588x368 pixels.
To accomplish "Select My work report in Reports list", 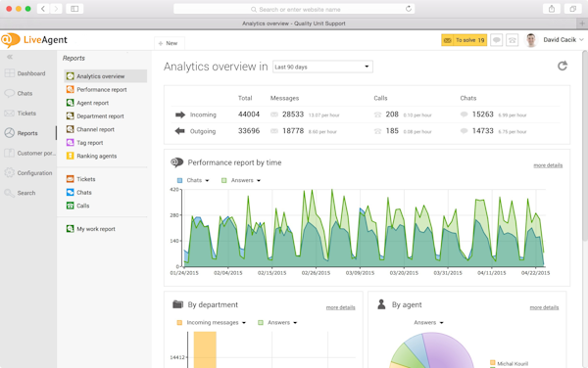I will (x=91, y=229).
